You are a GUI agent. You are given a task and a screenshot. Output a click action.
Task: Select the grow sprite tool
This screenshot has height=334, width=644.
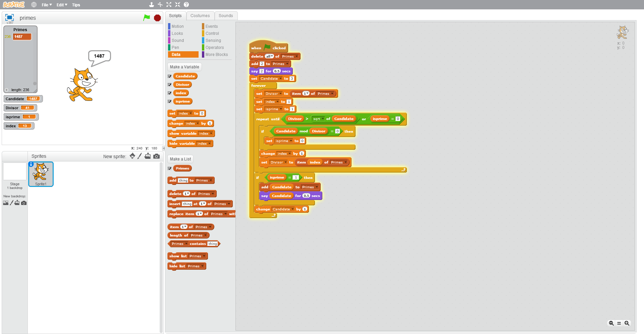169,5
